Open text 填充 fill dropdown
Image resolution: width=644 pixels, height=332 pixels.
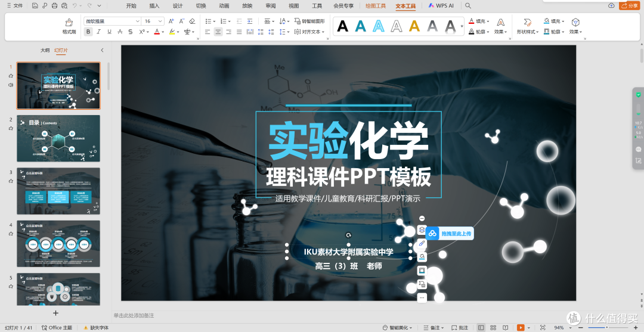coord(479,21)
